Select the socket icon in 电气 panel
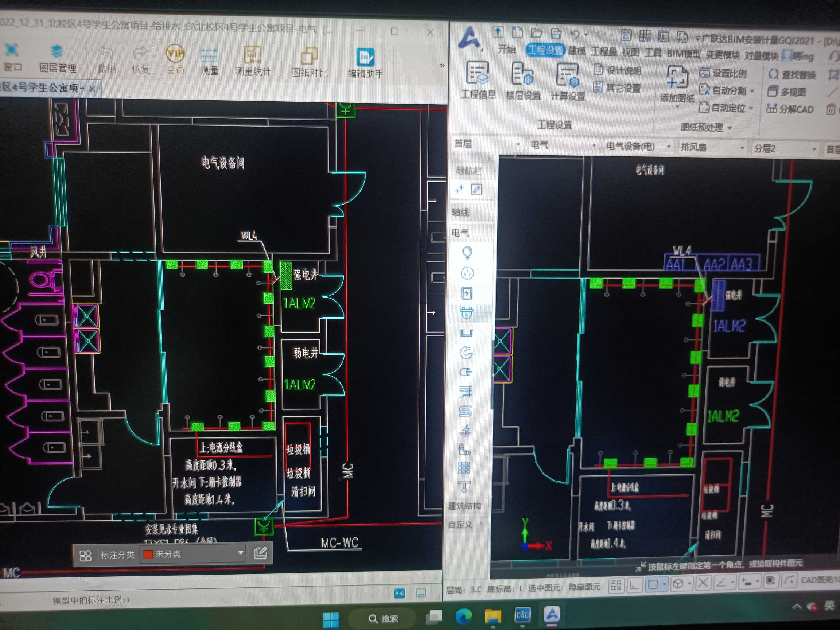 point(467,273)
